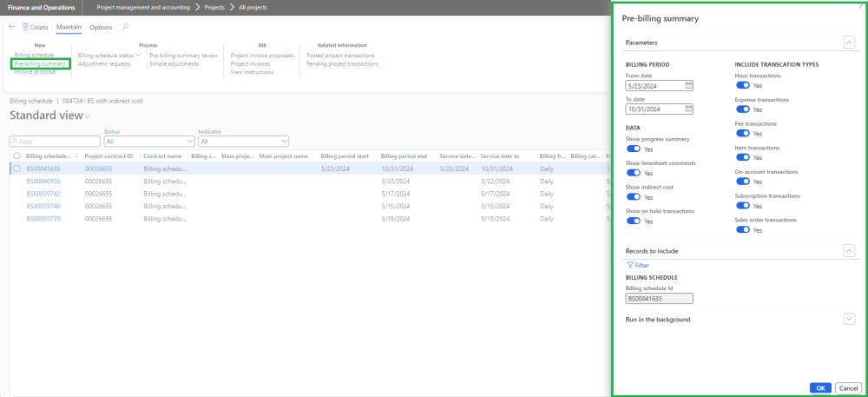Click the back arrow icon
The width and height of the screenshot is (868, 397).
point(12,28)
